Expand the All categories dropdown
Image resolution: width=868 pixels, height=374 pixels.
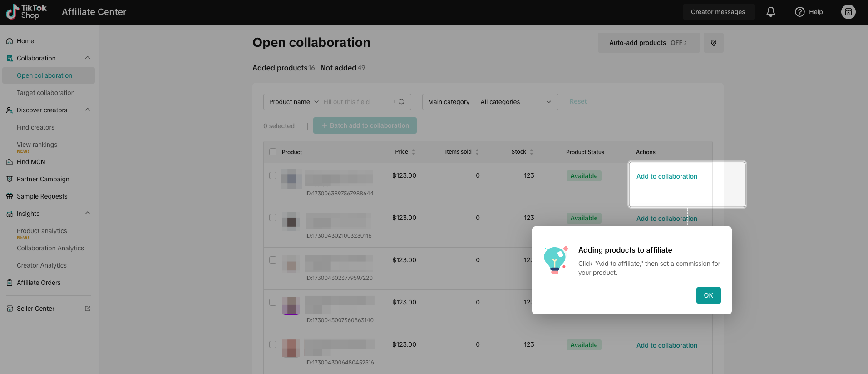click(x=516, y=102)
